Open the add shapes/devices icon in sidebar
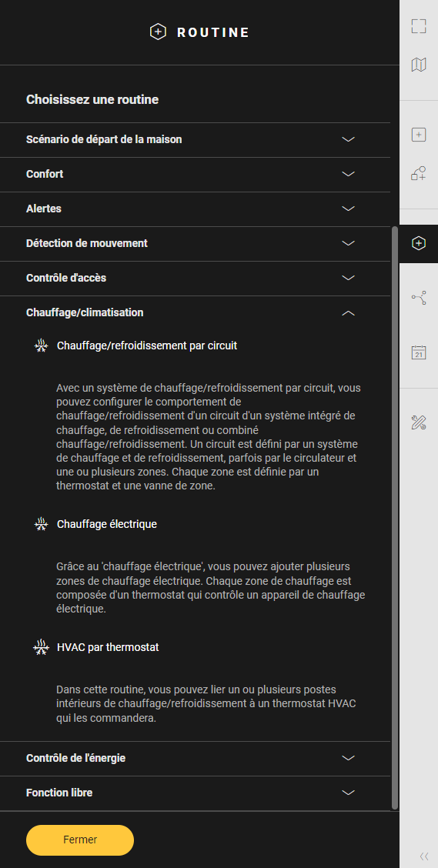 (419, 173)
